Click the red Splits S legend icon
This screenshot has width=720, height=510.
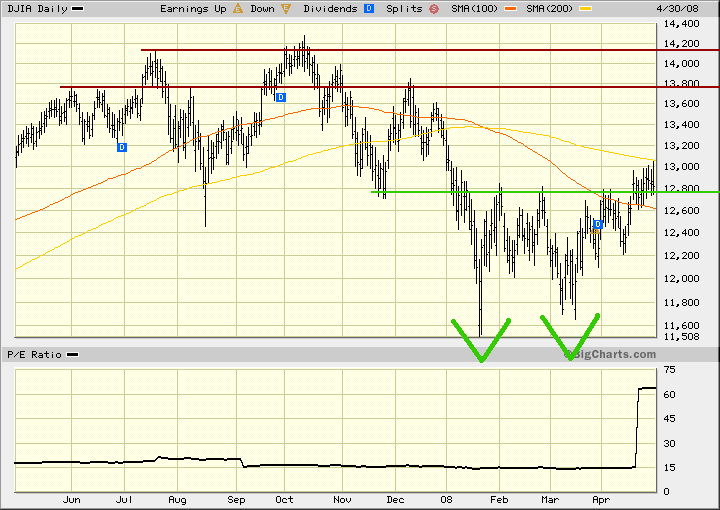coord(434,8)
